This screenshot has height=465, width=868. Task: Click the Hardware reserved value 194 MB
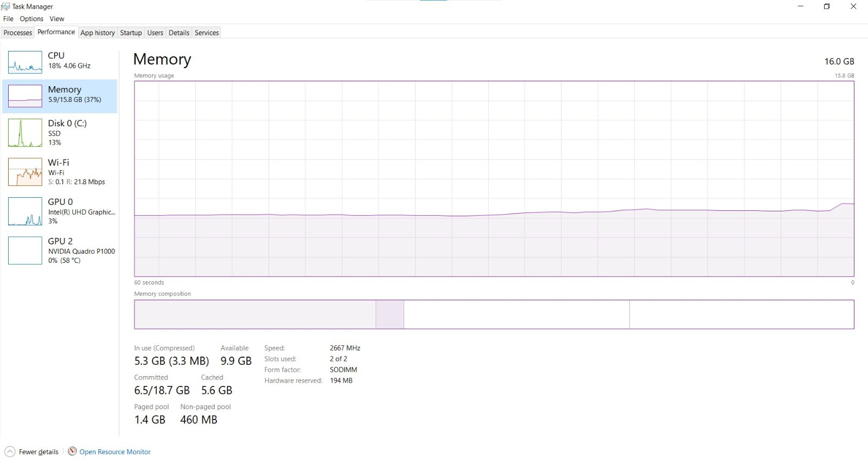click(x=341, y=380)
